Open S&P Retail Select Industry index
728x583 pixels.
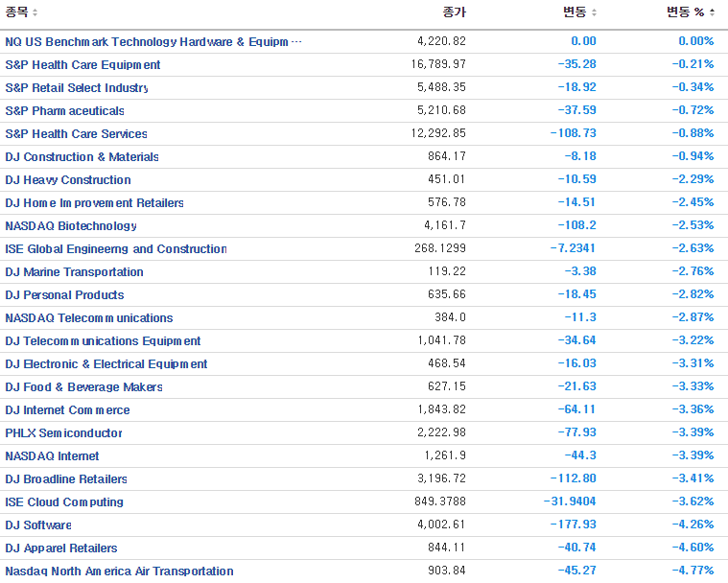[x=77, y=87]
